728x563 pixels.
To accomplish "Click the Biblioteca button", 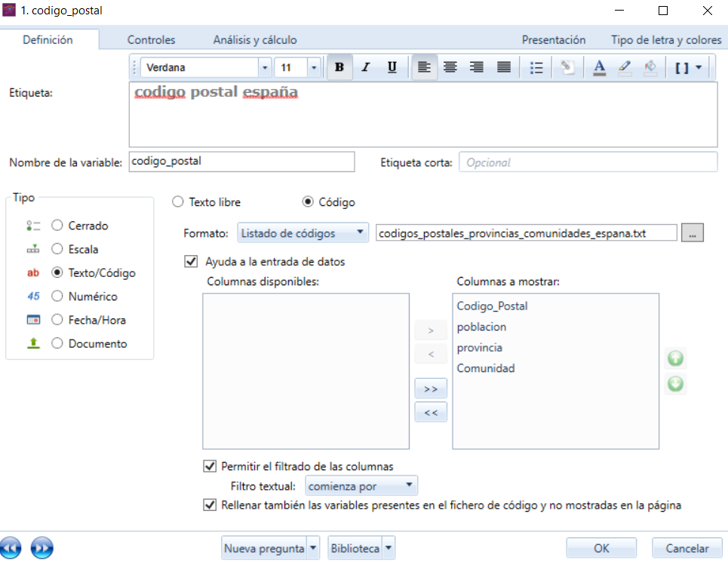I will pos(355,548).
